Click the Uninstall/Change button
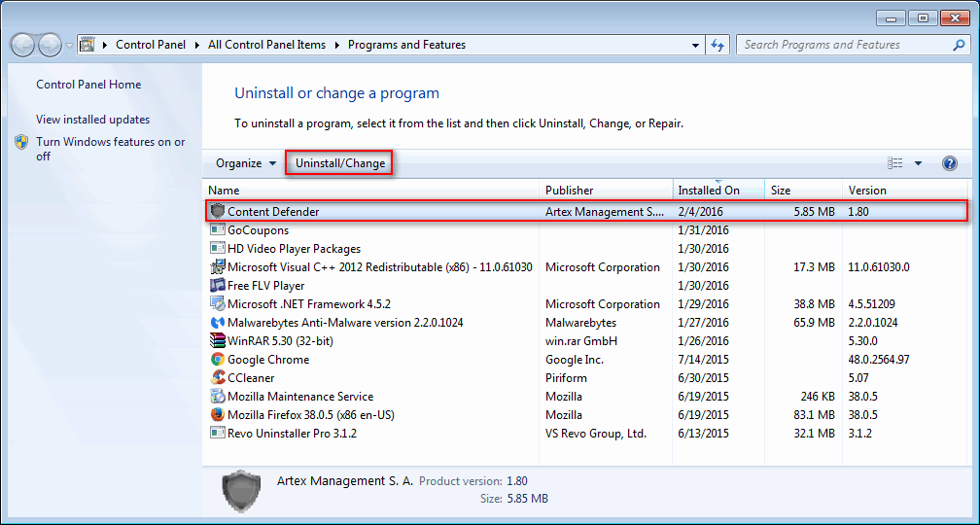Image resolution: width=980 pixels, height=525 pixels. click(340, 163)
